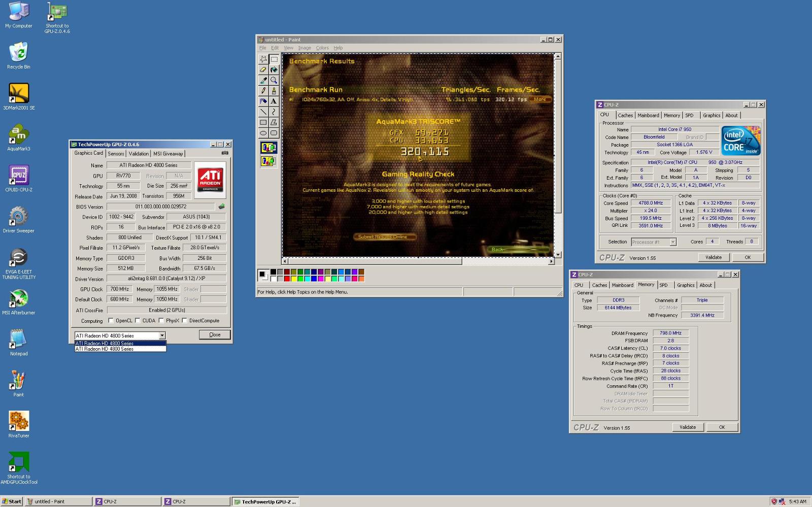Switch to untitled - Paint taskbar button

point(59,501)
